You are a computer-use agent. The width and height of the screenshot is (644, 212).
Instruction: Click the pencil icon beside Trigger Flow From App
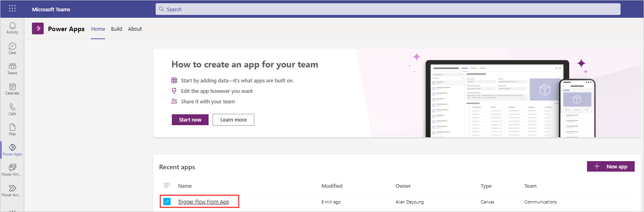167,201
